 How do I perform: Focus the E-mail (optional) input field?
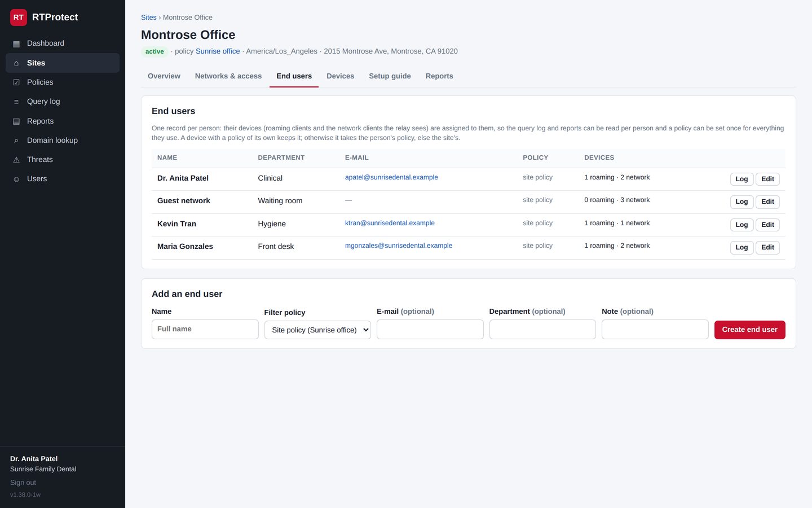coord(430,330)
